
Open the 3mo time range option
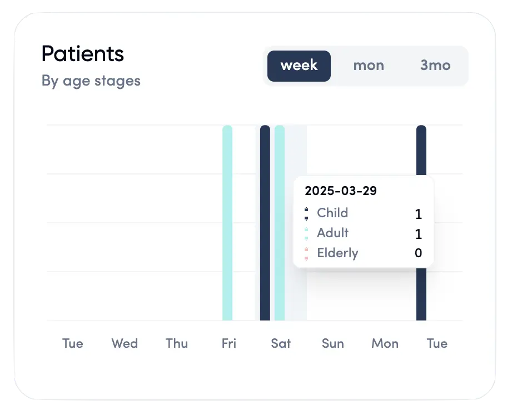pos(436,66)
